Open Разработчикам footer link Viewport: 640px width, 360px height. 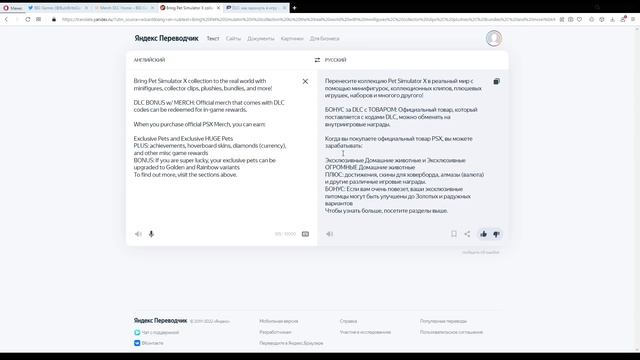click(x=276, y=332)
